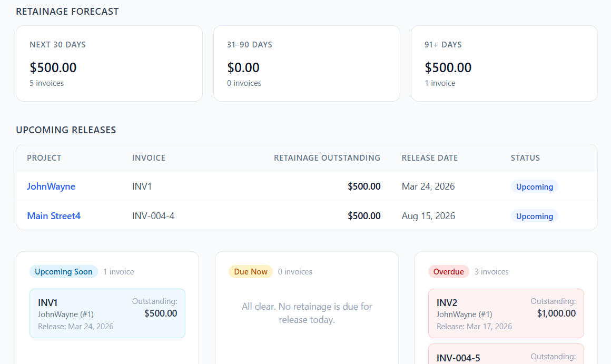Click the Invoice column header
This screenshot has width=611, height=364.
149,158
